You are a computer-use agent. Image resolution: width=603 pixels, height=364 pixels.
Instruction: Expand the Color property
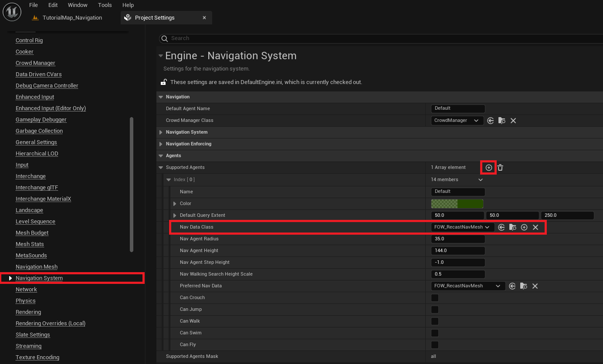175,204
